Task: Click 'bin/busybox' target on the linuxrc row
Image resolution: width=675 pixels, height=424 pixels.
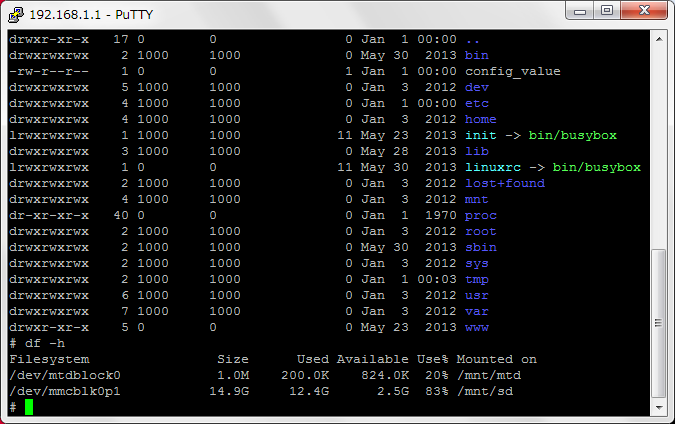Action: pyautogui.click(x=597, y=167)
